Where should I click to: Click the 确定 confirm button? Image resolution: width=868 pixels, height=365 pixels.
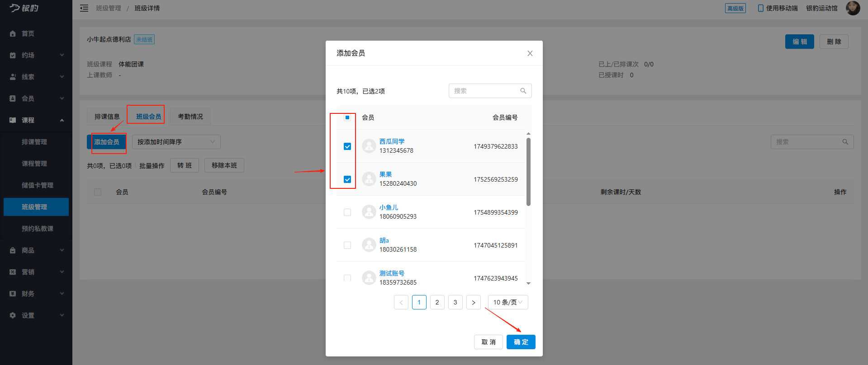(x=521, y=342)
